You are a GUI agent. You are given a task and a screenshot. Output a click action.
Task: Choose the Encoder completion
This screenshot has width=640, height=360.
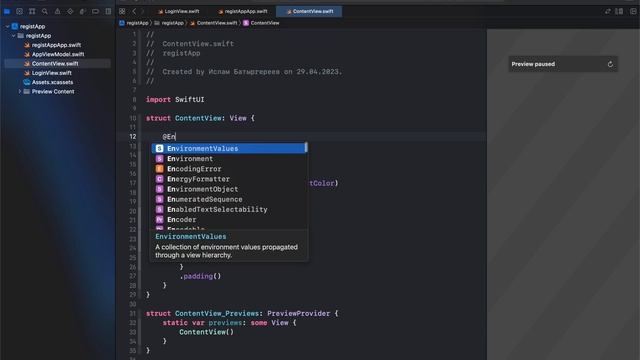229,220
